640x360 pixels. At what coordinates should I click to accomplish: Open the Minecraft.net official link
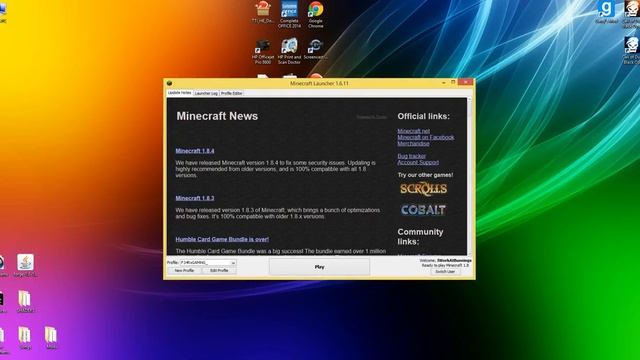[x=413, y=131]
